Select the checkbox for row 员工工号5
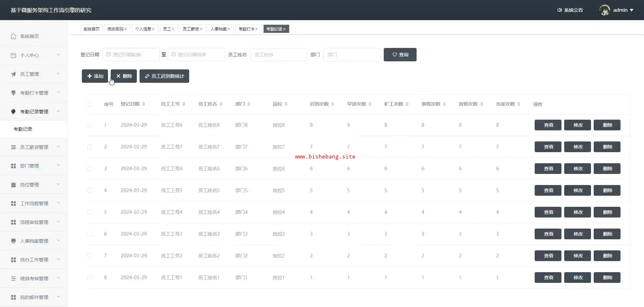 (90, 190)
